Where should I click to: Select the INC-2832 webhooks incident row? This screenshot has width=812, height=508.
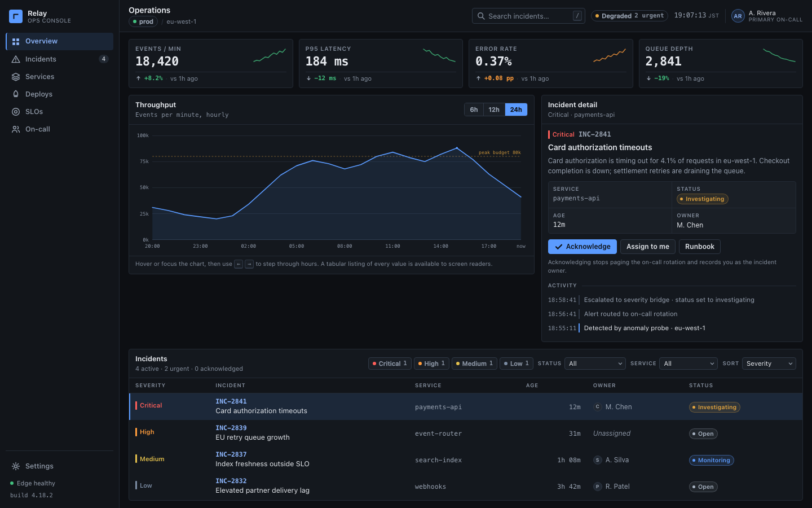click(466, 487)
